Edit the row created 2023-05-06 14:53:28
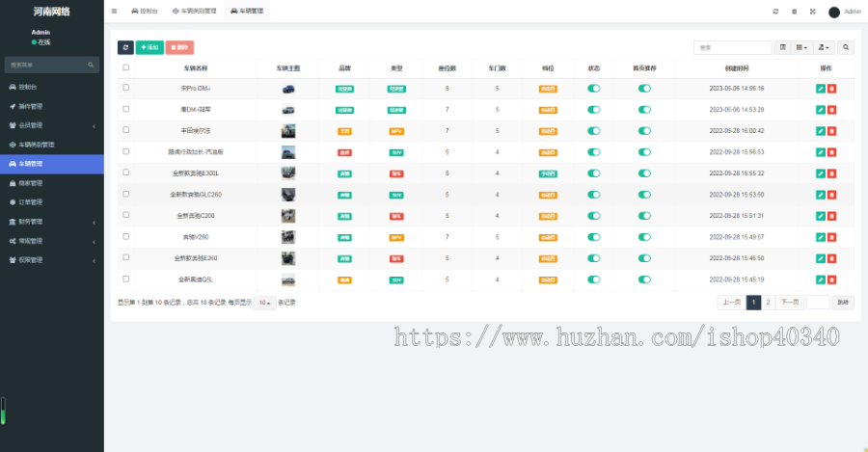 pyautogui.click(x=821, y=110)
